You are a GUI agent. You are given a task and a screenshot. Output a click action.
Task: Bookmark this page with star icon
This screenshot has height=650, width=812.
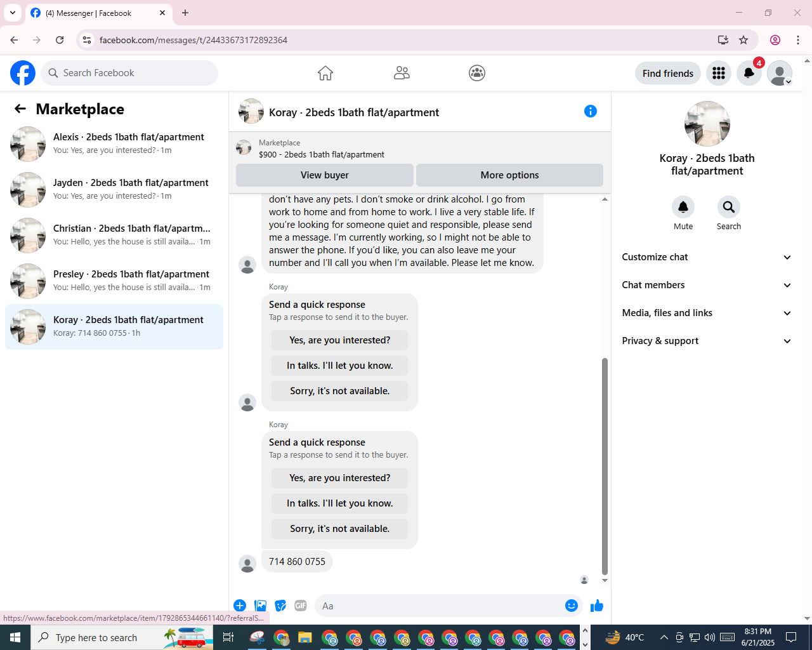point(743,40)
